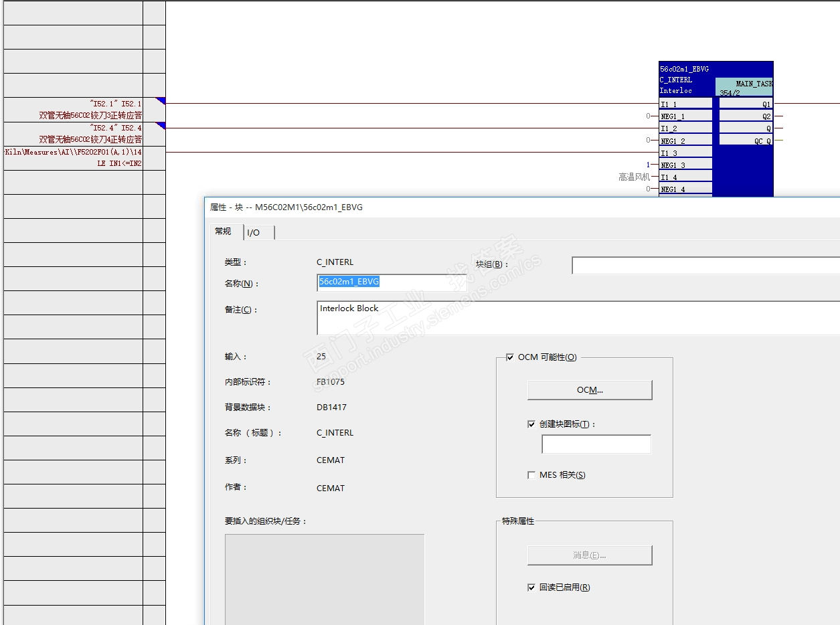Click the blue connector marker beside I52.4
Viewport: 840px width, 625px height.
(x=161, y=125)
